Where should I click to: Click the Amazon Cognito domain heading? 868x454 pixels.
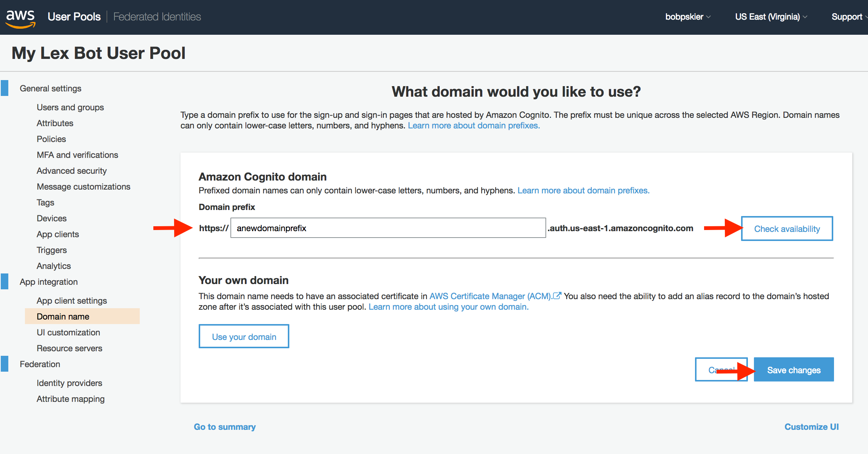tap(263, 177)
